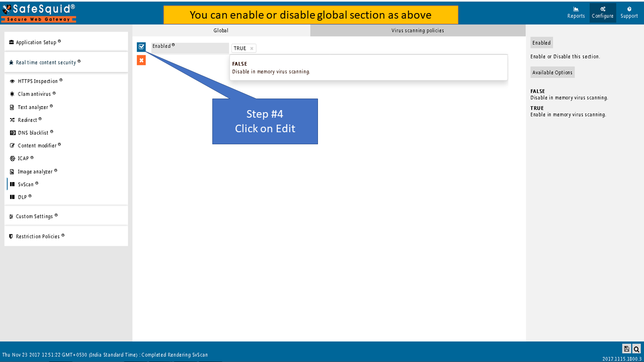The width and height of the screenshot is (644, 362).
Task: Click the DNS blacklist icon
Action: (x=13, y=133)
